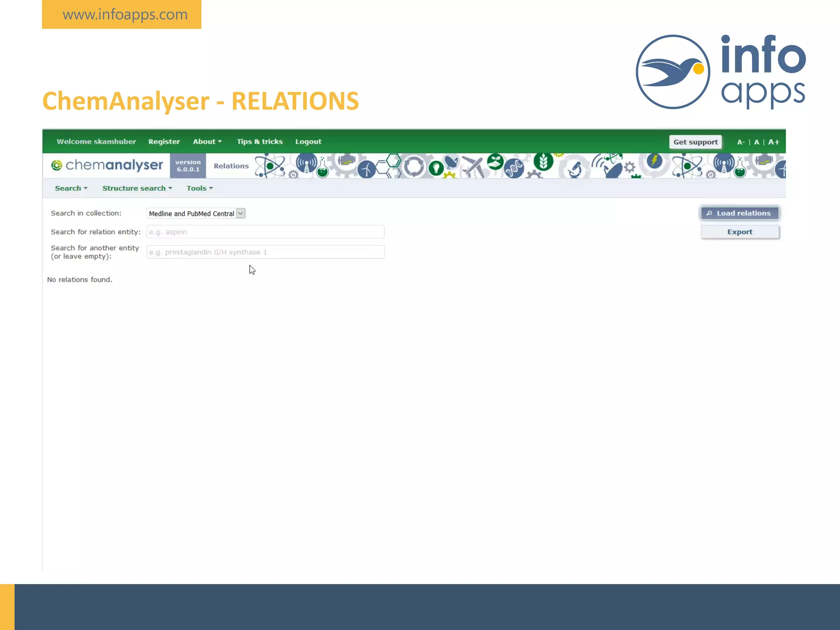Viewport: 840px width, 630px height.
Task: Increase font size with A+
Action: click(x=774, y=142)
